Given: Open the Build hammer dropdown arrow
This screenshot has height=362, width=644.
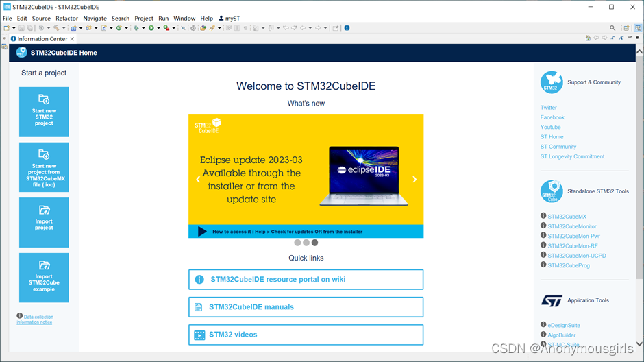Looking at the screenshot, I should click(64, 28).
